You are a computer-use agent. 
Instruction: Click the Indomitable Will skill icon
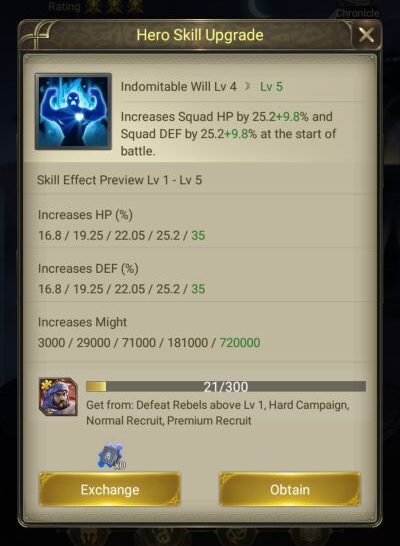coord(73,111)
